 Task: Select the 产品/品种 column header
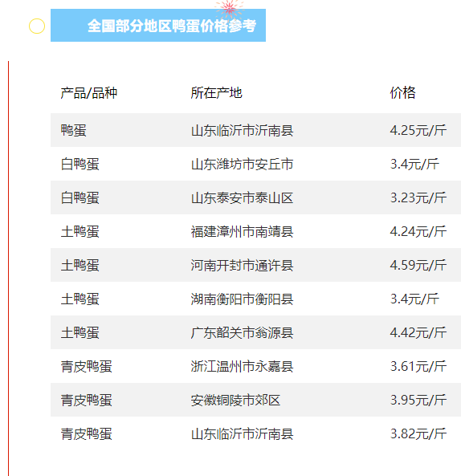(x=88, y=93)
